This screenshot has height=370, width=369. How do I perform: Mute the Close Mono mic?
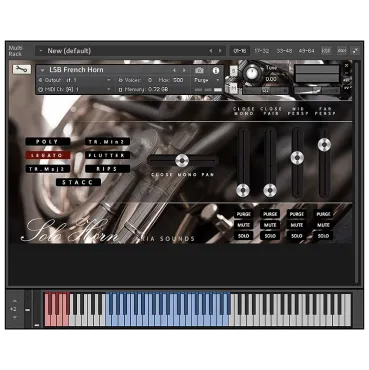tap(243, 225)
